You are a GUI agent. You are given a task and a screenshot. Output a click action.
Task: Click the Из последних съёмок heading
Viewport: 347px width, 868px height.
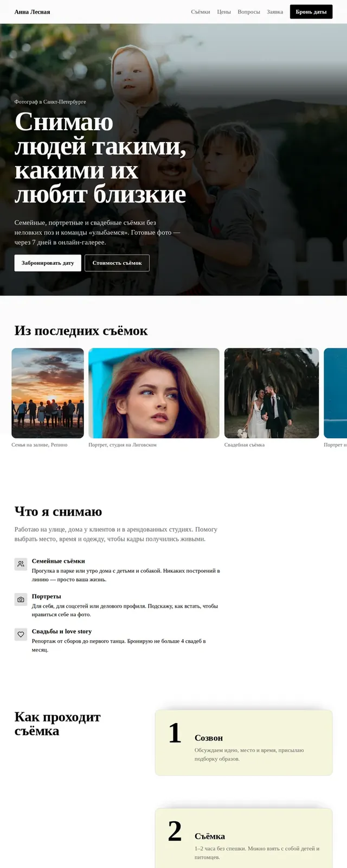tap(81, 331)
